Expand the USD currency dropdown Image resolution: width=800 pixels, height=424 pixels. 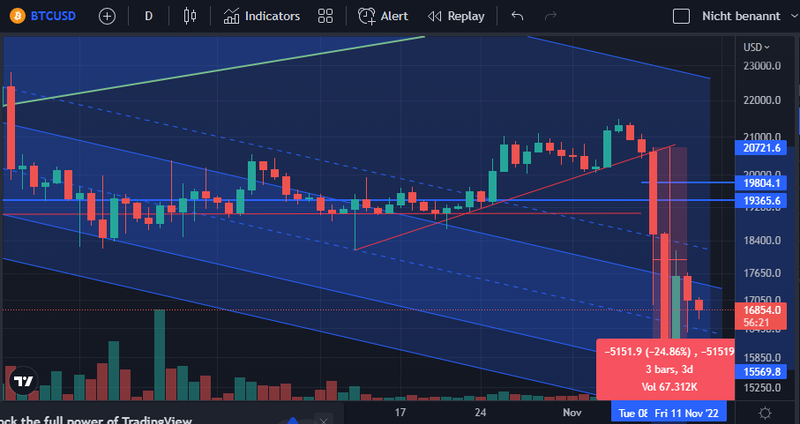tap(757, 47)
